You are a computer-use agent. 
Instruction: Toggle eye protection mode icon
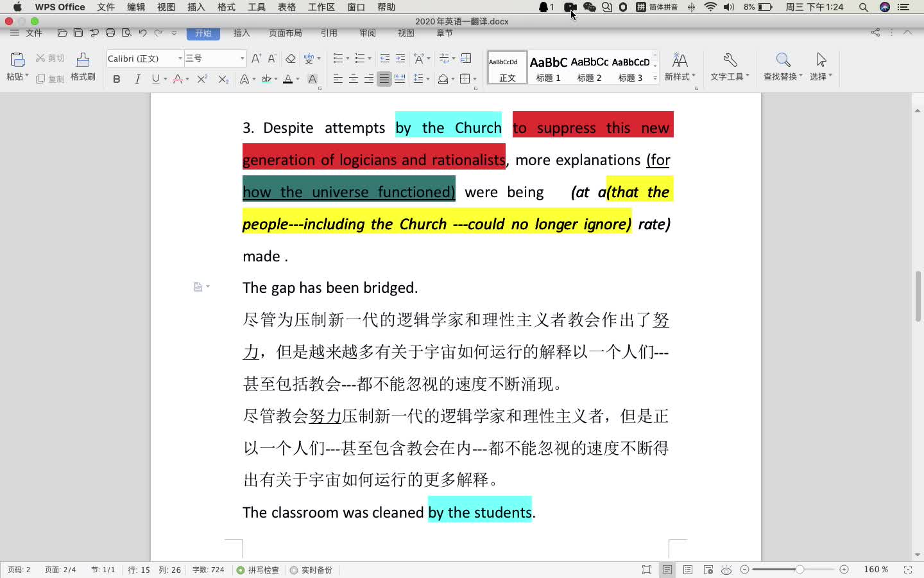coord(726,570)
